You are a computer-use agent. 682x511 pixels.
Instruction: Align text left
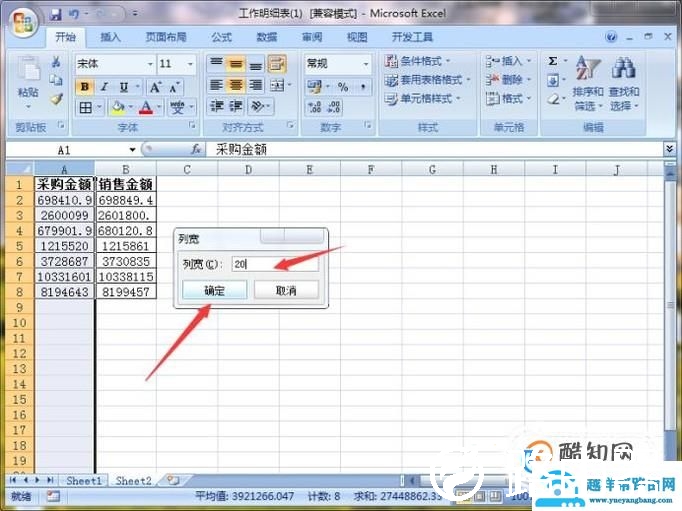[x=217, y=85]
